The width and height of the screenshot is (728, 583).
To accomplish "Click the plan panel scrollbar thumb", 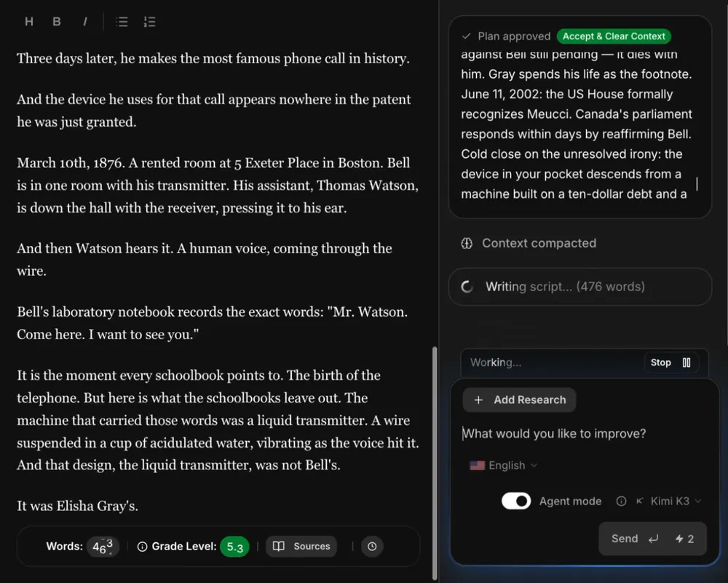I will (697, 184).
